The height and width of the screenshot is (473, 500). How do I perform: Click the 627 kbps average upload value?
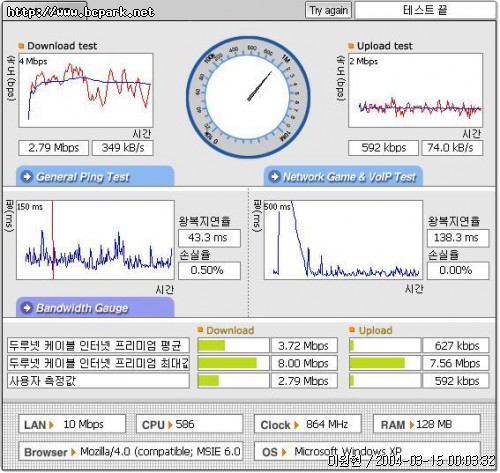pos(456,345)
